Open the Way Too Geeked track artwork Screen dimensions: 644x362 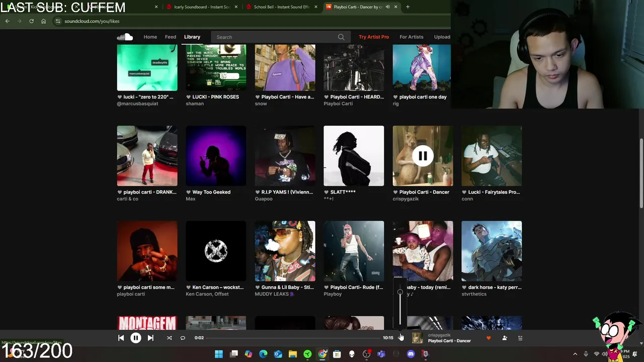coord(216,156)
